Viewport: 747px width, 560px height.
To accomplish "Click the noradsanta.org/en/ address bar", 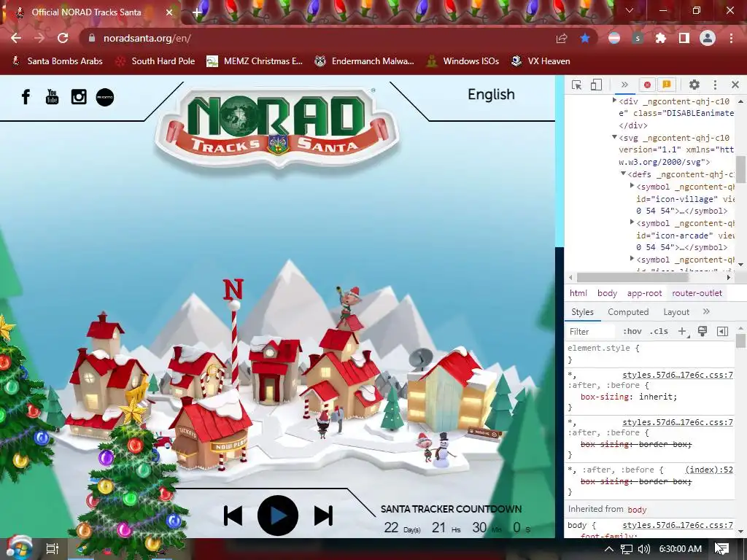I will coord(147,38).
